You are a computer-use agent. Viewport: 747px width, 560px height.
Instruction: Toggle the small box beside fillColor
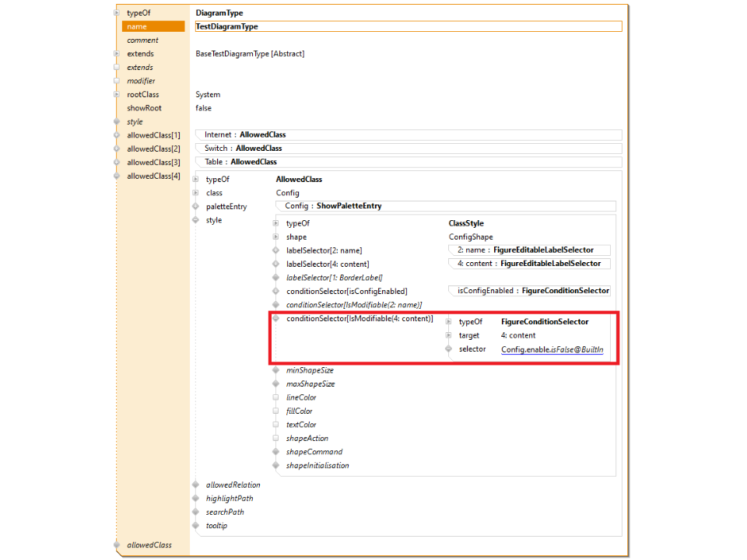tap(275, 411)
